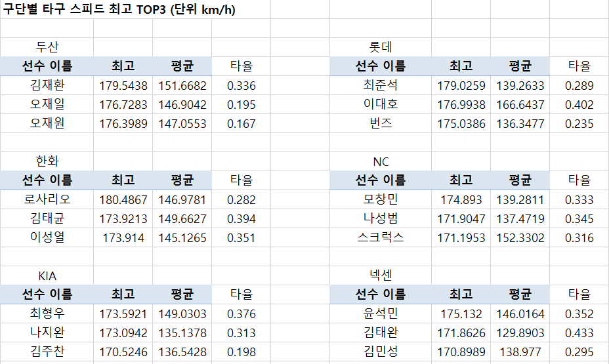Click 최고 header in the 롯데 table

pyautogui.click(x=461, y=66)
